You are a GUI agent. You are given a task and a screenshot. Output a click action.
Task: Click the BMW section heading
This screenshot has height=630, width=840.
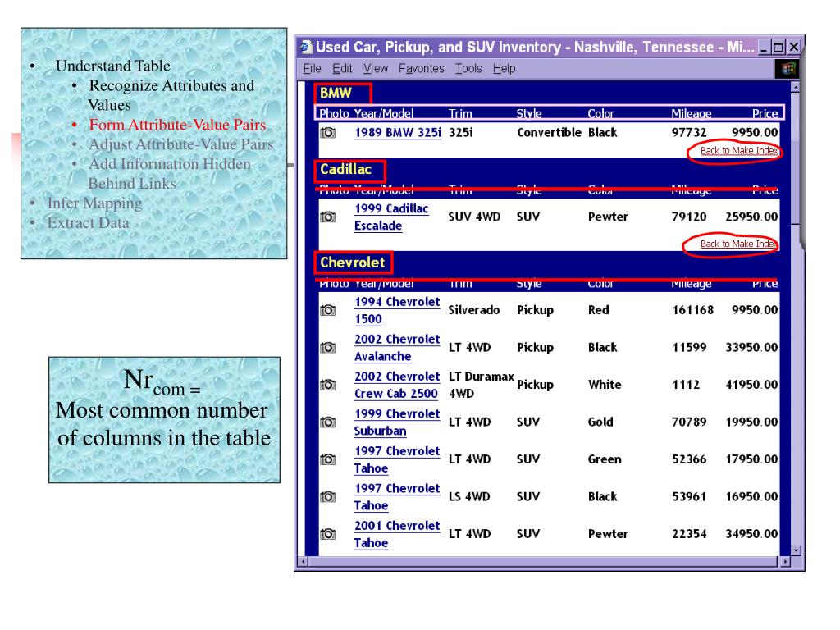336,94
